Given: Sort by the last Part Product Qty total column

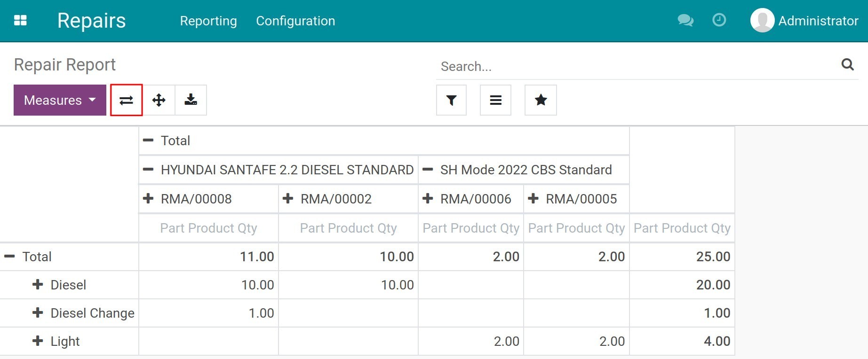Looking at the screenshot, I should point(682,228).
